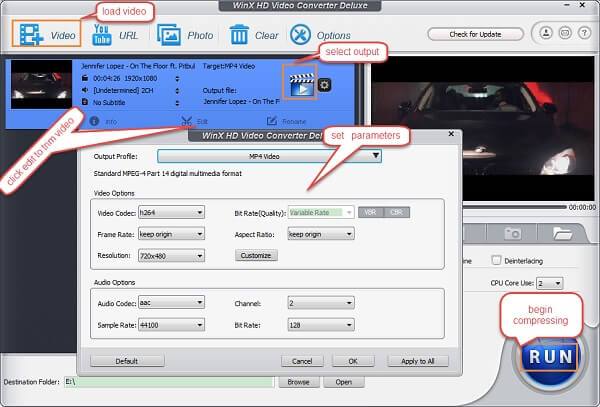Click Apply to All
Screen dimensions: 600x407
[x=417, y=361]
